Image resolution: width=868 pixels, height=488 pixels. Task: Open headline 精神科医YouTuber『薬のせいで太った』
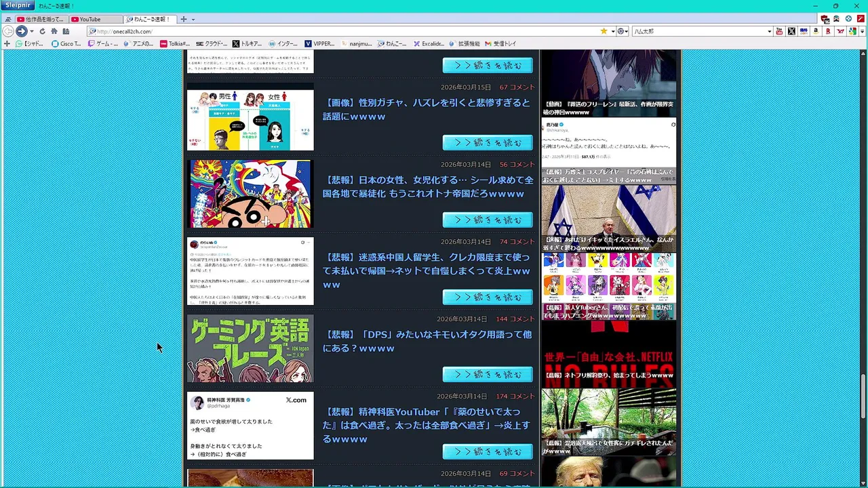pos(427,426)
